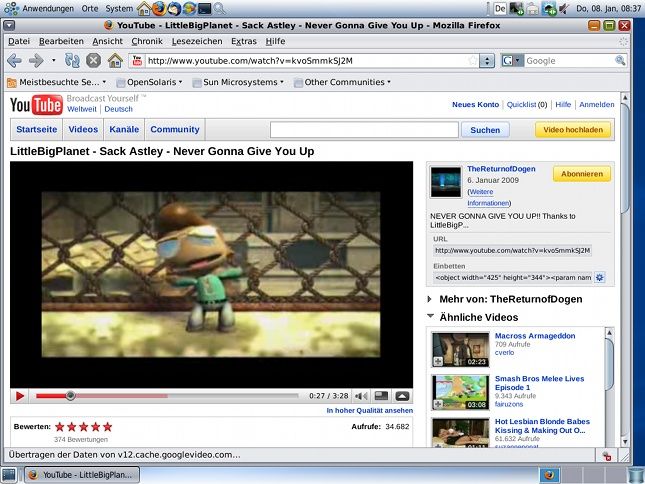Go forward with the Firefox forward arrow
645x484 pixels.
36,61
